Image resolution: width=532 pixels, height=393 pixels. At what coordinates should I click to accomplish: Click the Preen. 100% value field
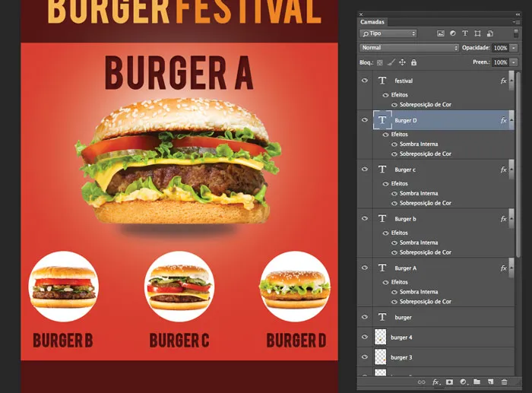pos(500,62)
